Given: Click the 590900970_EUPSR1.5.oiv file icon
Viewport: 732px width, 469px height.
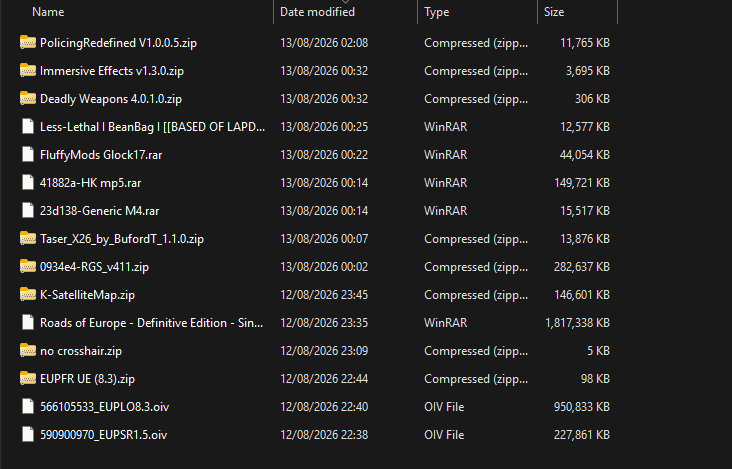Looking at the screenshot, I should click(28, 434).
